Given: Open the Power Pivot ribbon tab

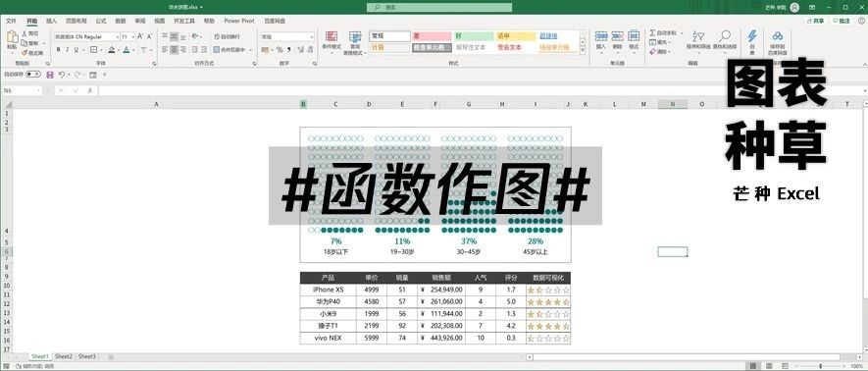Looking at the screenshot, I should coord(239,21).
